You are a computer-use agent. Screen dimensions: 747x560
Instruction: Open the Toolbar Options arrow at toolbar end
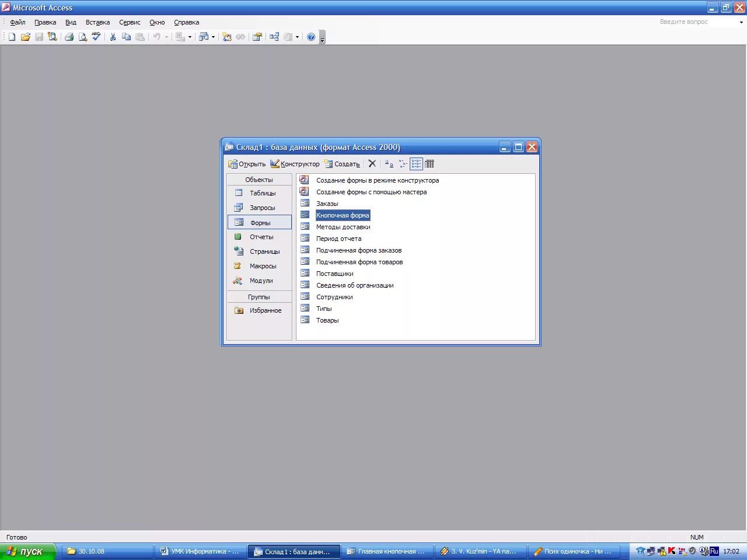click(322, 37)
